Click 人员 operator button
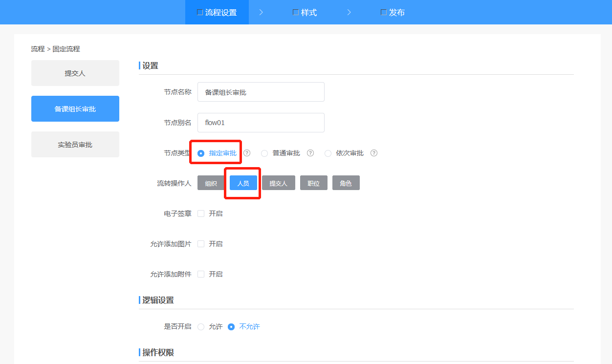The image size is (612, 364). pyautogui.click(x=243, y=183)
